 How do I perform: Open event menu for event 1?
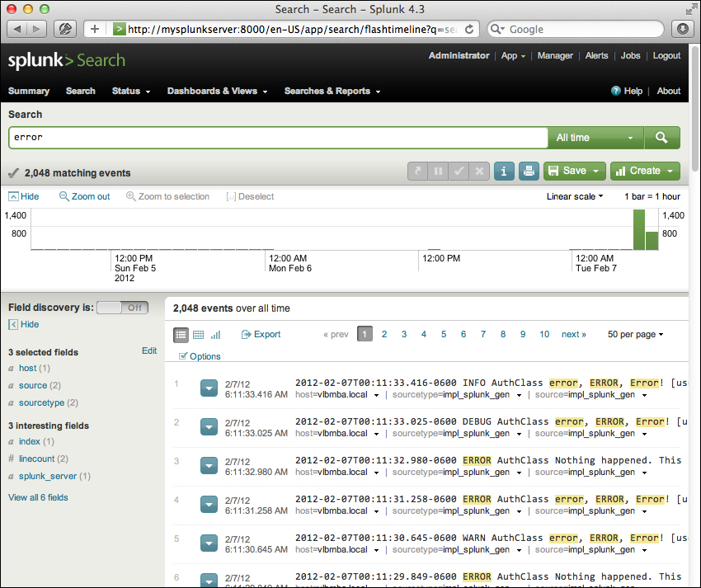pos(209,388)
